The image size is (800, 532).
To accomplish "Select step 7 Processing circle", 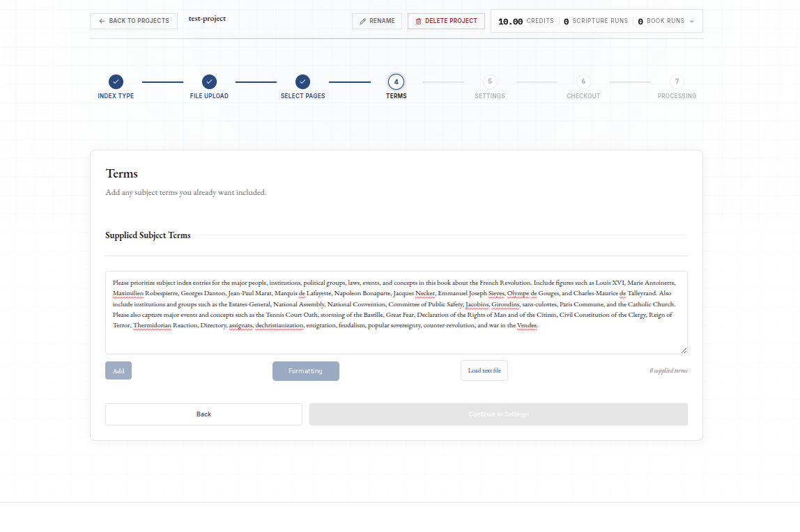I will tap(677, 81).
